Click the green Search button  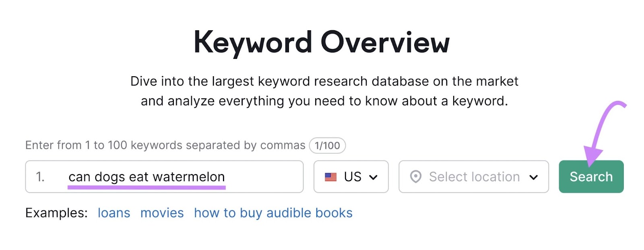590,177
